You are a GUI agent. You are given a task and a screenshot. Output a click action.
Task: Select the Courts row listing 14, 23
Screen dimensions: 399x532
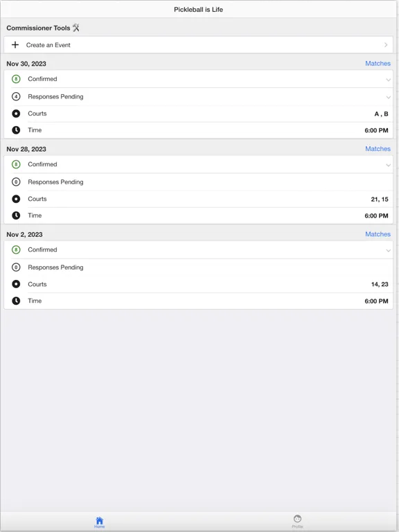pos(199,284)
